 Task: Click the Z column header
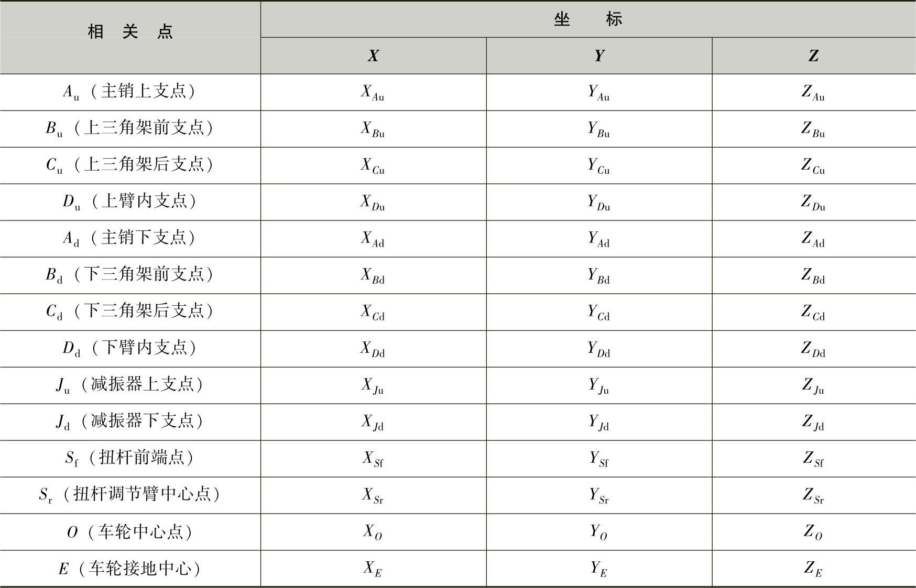pyautogui.click(x=814, y=56)
